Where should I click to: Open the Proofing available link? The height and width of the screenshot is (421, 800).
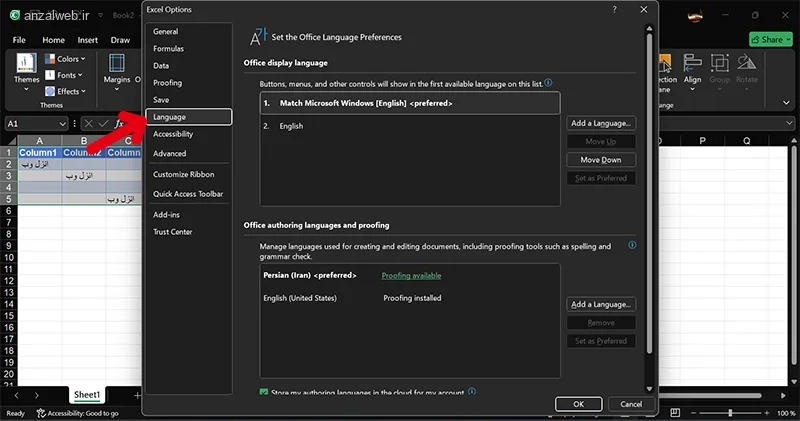click(x=411, y=276)
